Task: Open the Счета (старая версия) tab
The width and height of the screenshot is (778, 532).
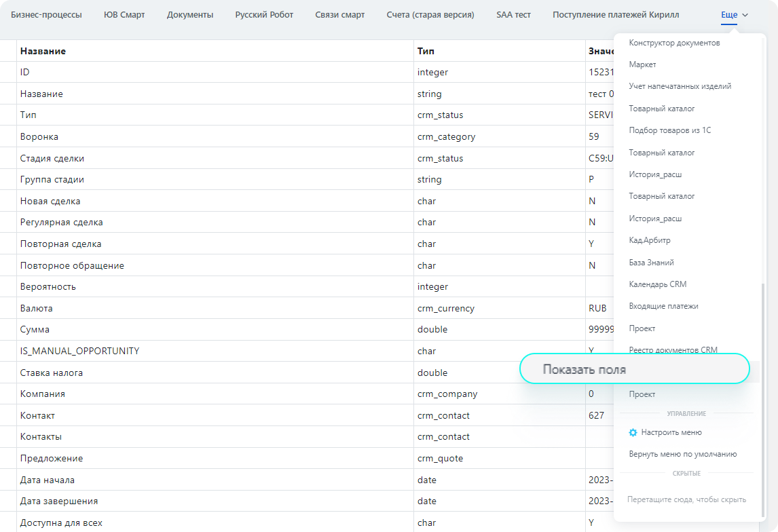Action: click(x=430, y=15)
